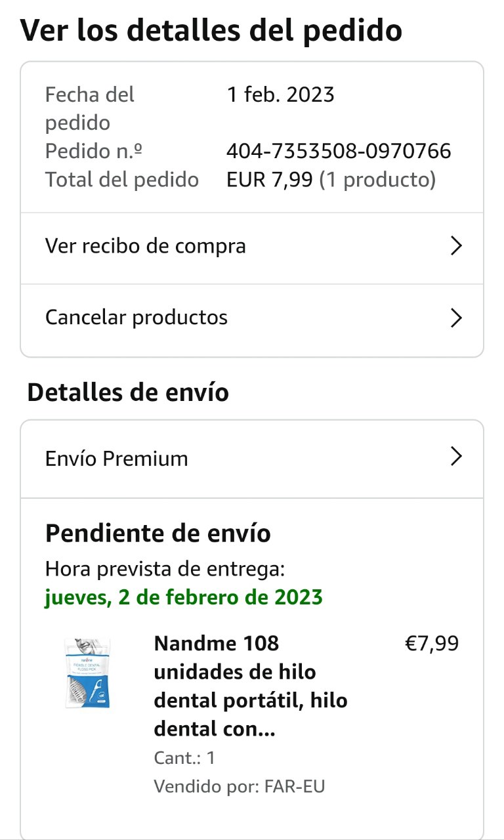The width and height of the screenshot is (504, 840).
Task: Click the order date 1 feb. 2023
Action: tap(281, 95)
